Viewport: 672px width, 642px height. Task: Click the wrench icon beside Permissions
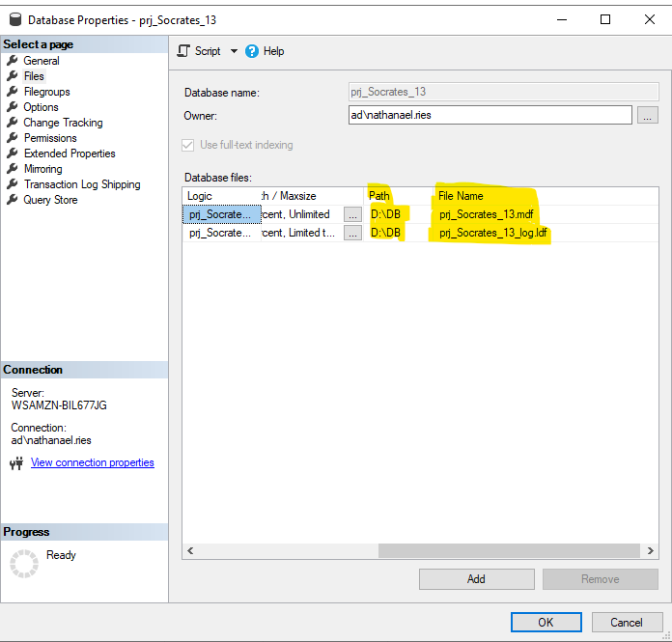coord(13,137)
